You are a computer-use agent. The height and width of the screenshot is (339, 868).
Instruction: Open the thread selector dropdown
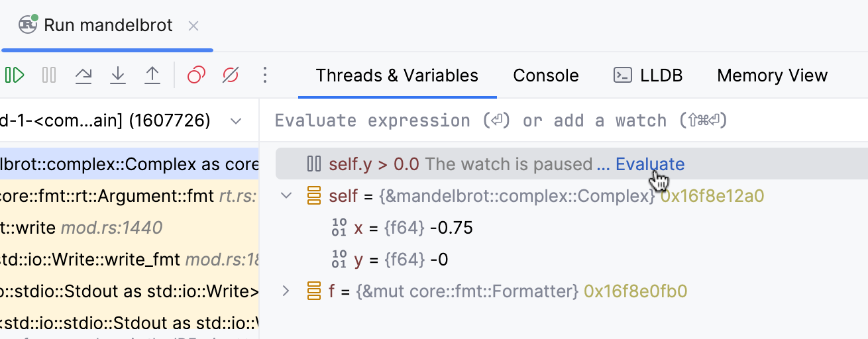235,121
